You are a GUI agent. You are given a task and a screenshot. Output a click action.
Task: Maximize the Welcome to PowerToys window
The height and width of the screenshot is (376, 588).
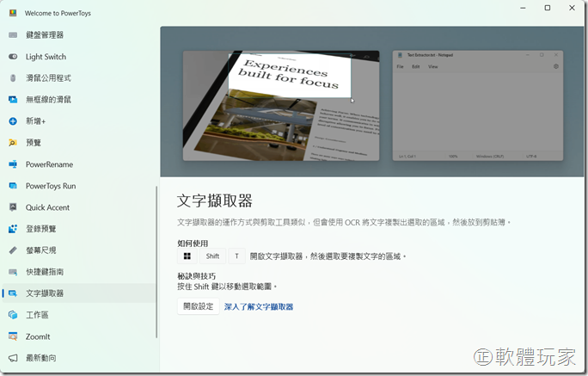tap(548, 8)
